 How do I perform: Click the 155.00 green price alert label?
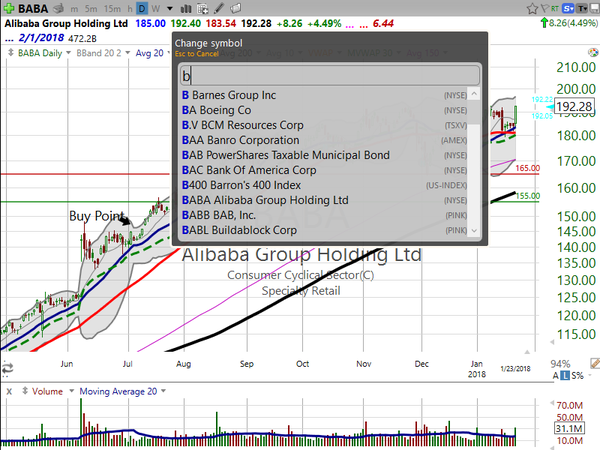(527, 196)
